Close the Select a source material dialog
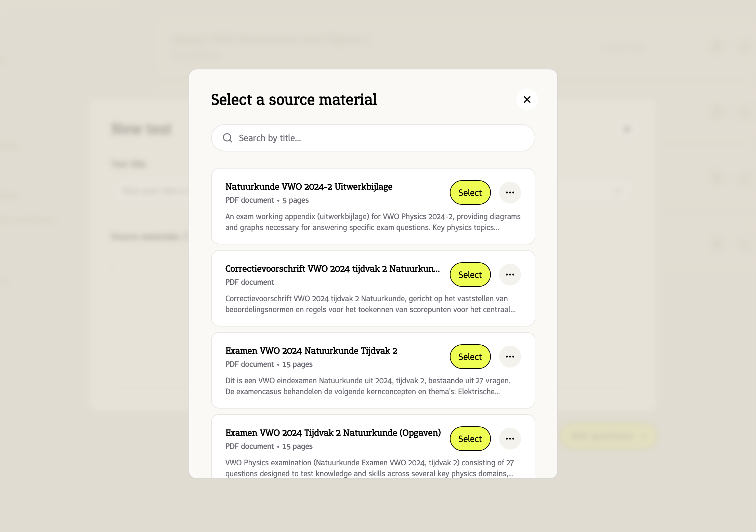 click(527, 99)
